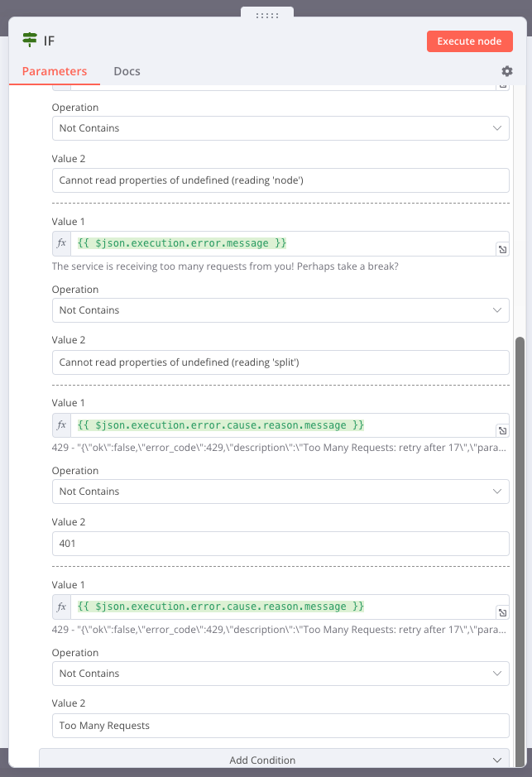This screenshot has width=532, height=777.
Task: Click the IF node signpost icon
Action: (30, 40)
